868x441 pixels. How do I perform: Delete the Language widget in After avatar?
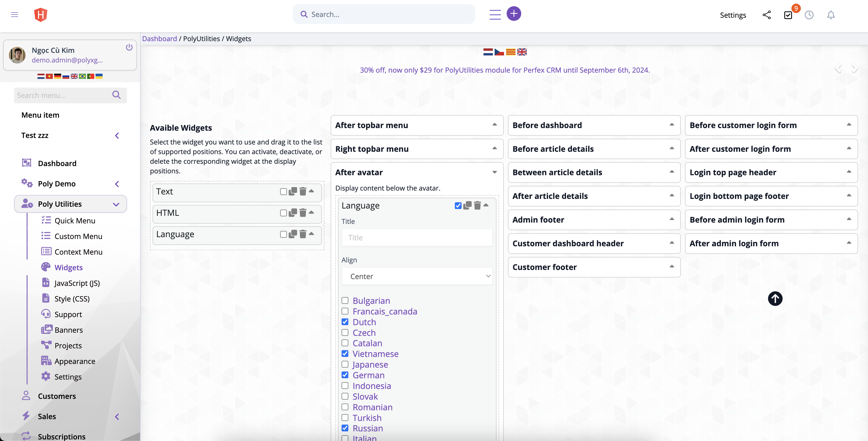[x=477, y=205]
